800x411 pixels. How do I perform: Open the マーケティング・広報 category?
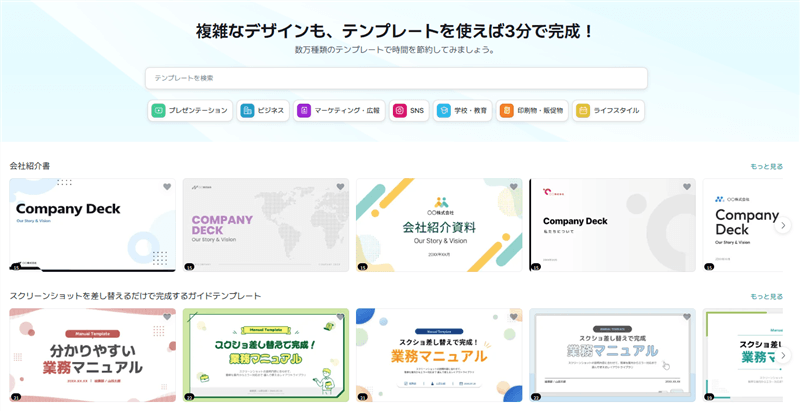(339, 110)
